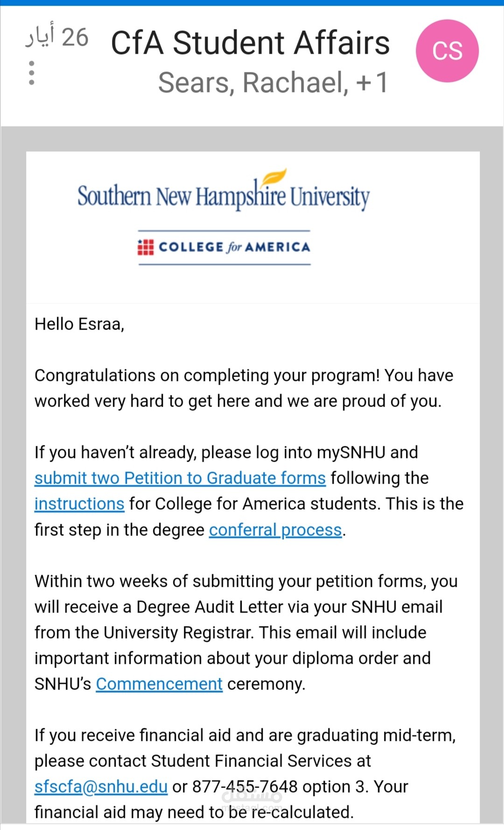Viewport: 504px width, 830px height.
Task: Tap the sender name CfA Student Affairs
Action: 250,43
